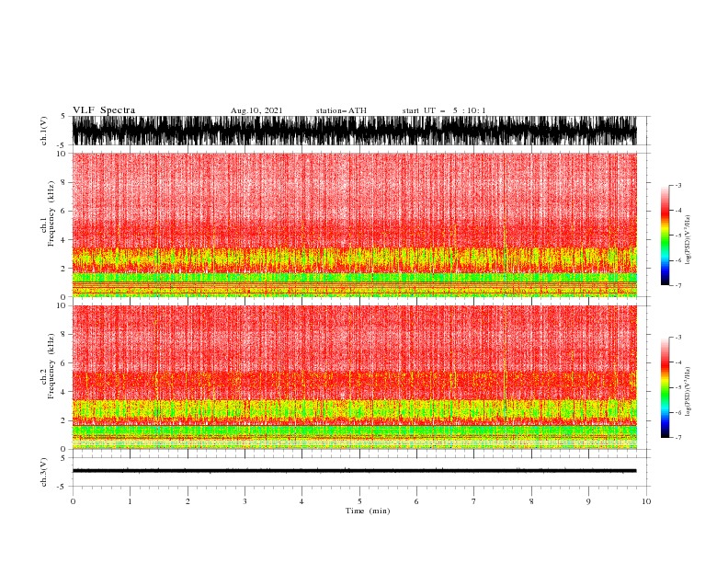Select the "Aug.10, 2021" date label
This screenshot has width=728, height=563.
tap(256, 110)
